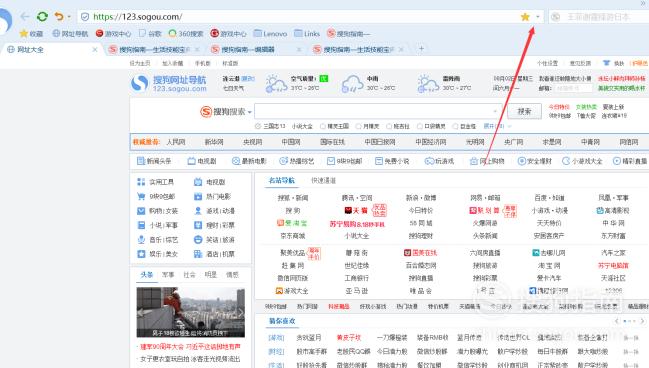Screen dimensions: 649x368
Task: Click the back arrow button
Action: [x=25, y=17]
